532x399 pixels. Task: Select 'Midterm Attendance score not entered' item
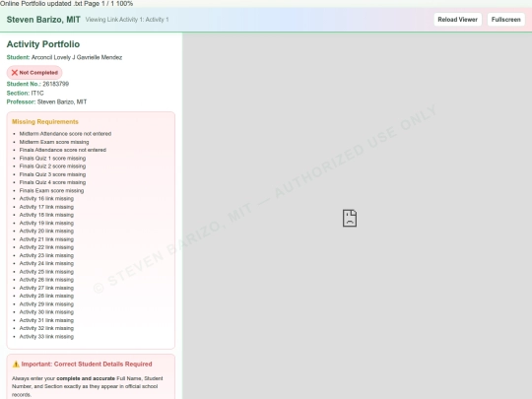[x=65, y=134]
